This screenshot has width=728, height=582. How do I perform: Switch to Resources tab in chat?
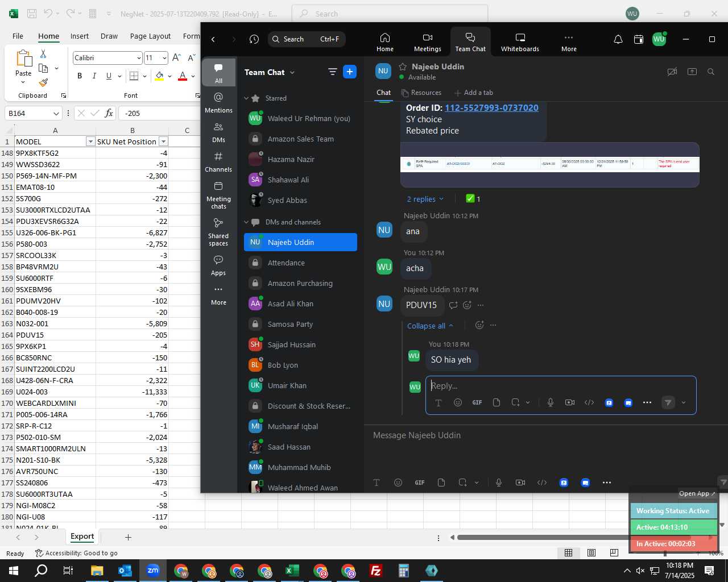[421, 93]
